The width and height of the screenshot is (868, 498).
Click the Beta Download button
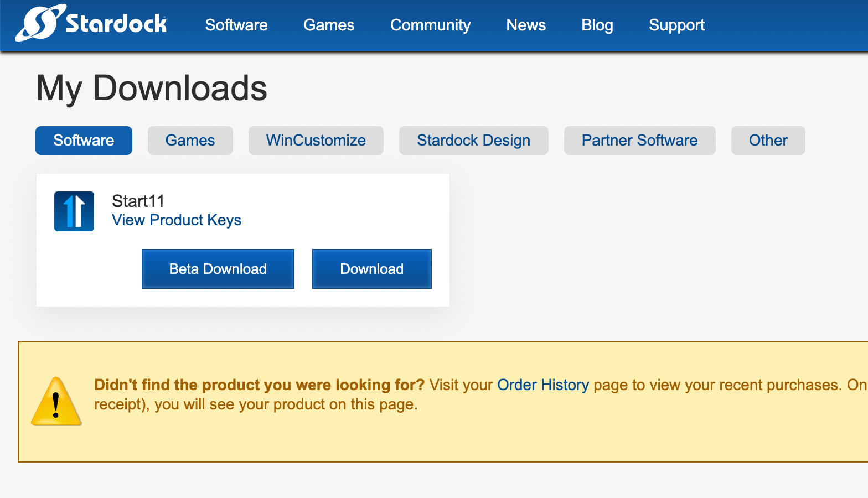(218, 269)
